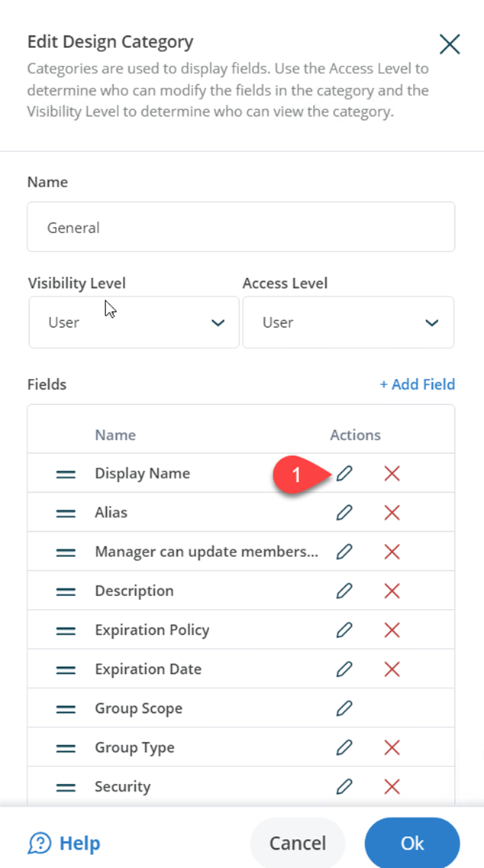Remove the Expiration Policy field

point(392,630)
